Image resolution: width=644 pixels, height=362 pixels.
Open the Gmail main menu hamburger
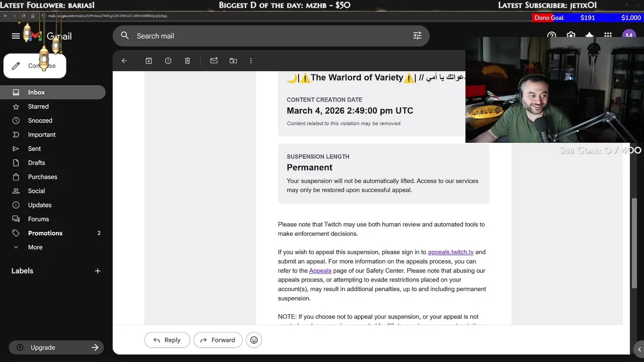pos(16,36)
